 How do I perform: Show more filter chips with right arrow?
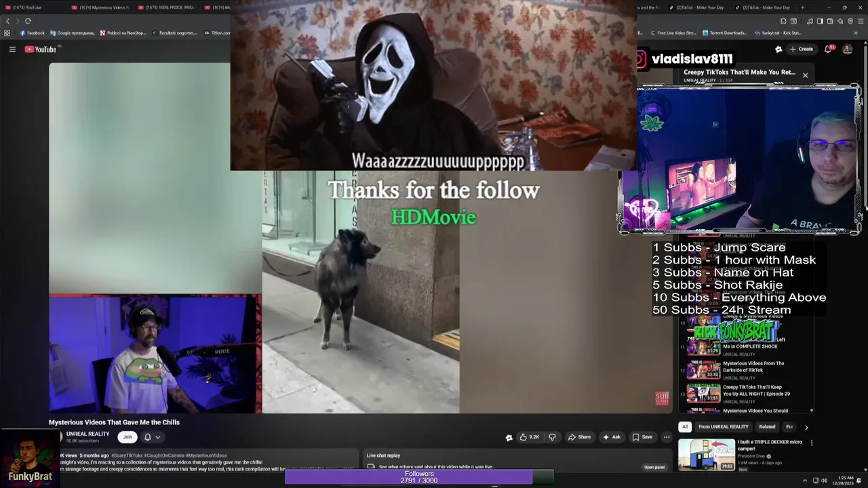tap(806, 427)
